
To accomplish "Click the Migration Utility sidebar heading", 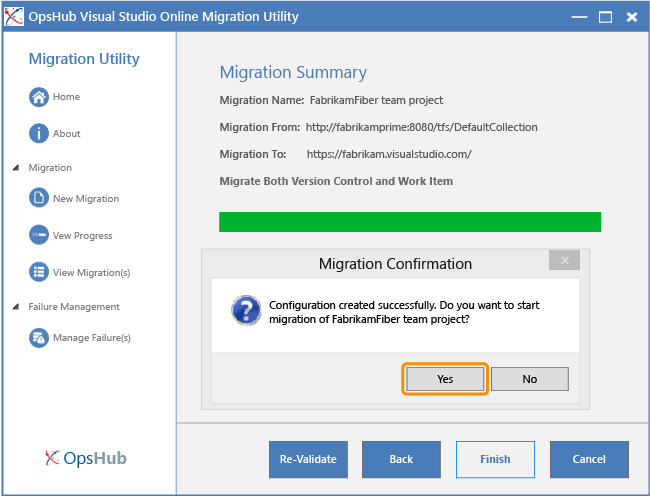I will [84, 59].
